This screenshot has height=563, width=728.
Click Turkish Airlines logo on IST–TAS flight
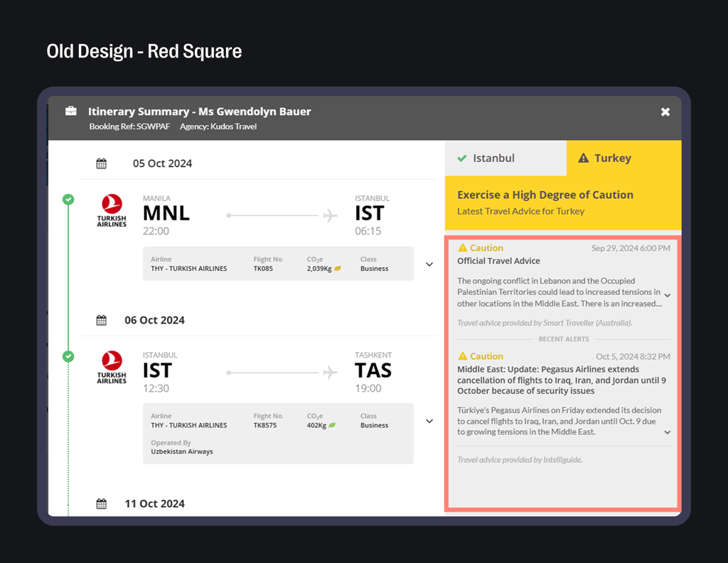click(x=112, y=367)
